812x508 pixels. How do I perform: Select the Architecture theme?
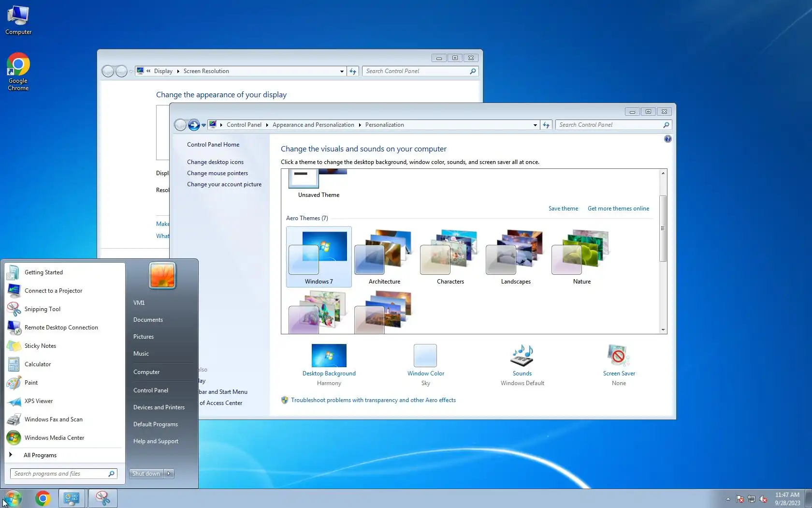(385, 257)
